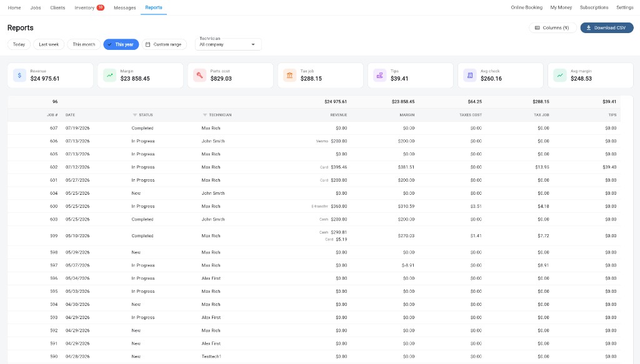Open job number 603
Screen dimensions: 640x364
(54, 219)
